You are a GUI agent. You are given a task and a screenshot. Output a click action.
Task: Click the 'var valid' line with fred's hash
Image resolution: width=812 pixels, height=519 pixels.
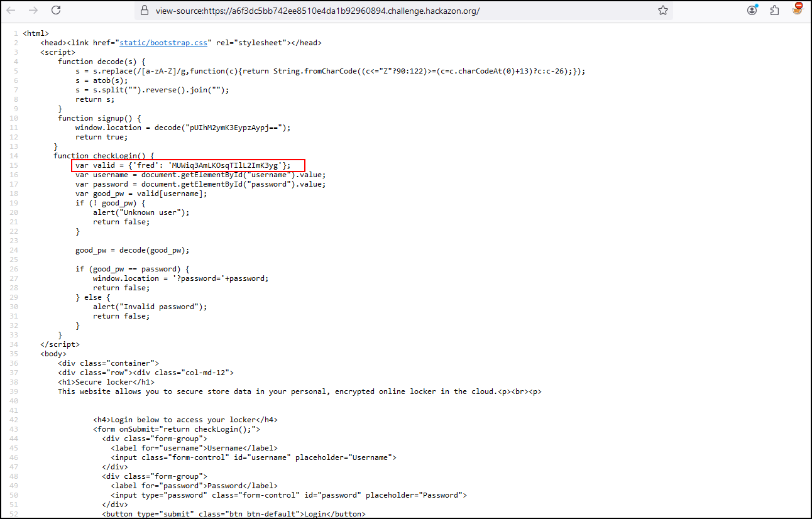click(183, 165)
